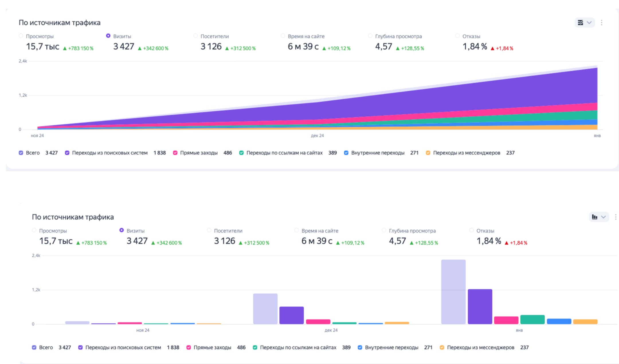Open three-dot menu of bottom traffic panel
Screen dimensions: 619x364
[x=616, y=217]
